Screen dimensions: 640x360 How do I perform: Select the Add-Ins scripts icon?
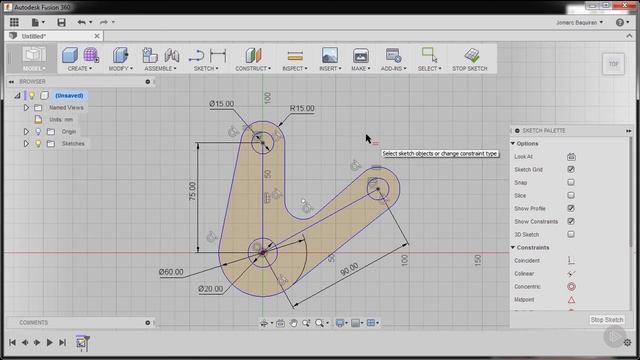[393, 55]
